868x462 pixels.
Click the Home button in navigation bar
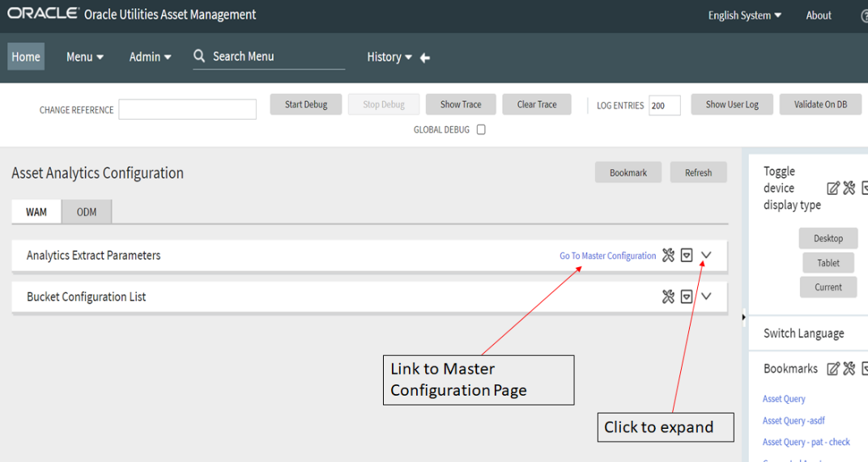click(26, 57)
